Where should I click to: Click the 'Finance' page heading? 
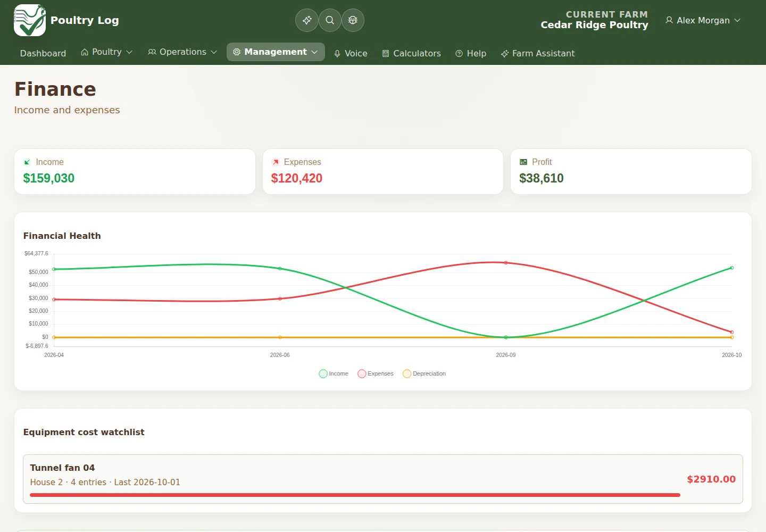[55, 89]
